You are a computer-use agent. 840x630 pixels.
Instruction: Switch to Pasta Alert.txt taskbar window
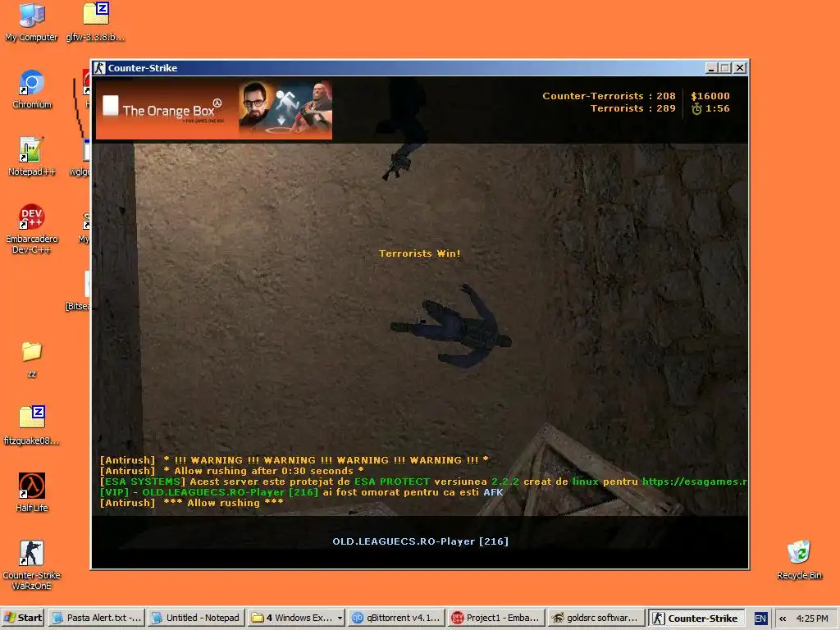click(x=97, y=618)
